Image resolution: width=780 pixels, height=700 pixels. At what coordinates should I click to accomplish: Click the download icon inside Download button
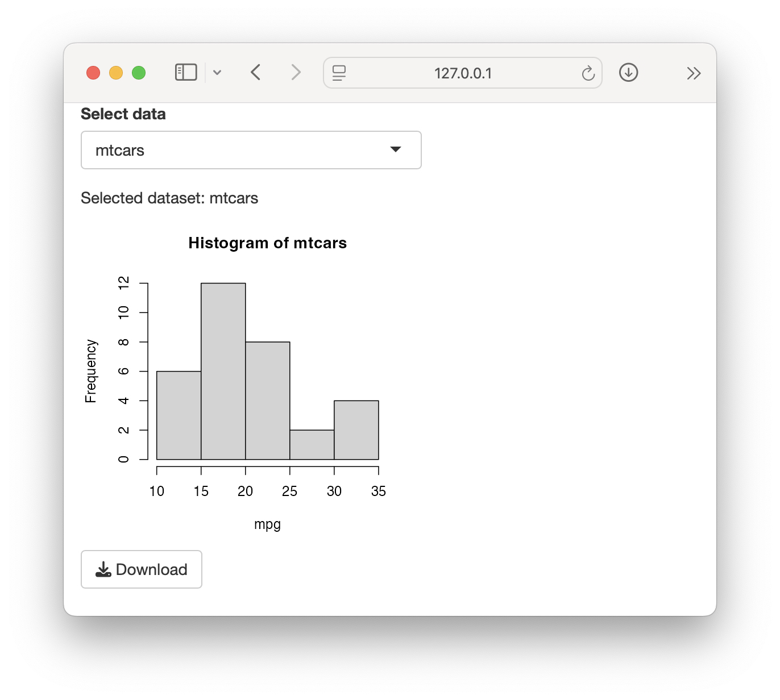tap(103, 569)
